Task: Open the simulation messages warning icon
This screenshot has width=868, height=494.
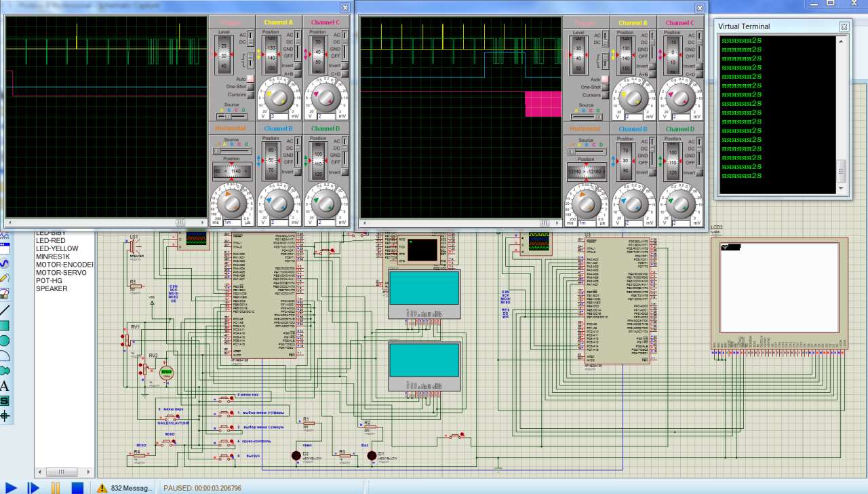Action: pos(102,487)
